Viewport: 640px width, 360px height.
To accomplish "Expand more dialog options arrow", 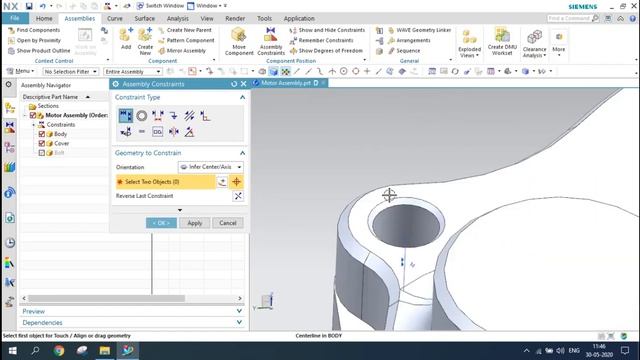I will click(180, 210).
